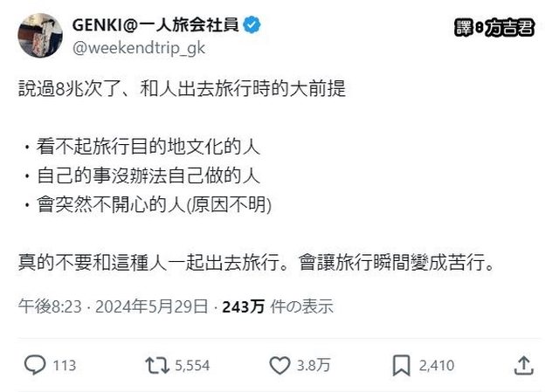The height and width of the screenshot is (392, 559).
Task: Open the GENKI profile avatar
Action: (35, 36)
